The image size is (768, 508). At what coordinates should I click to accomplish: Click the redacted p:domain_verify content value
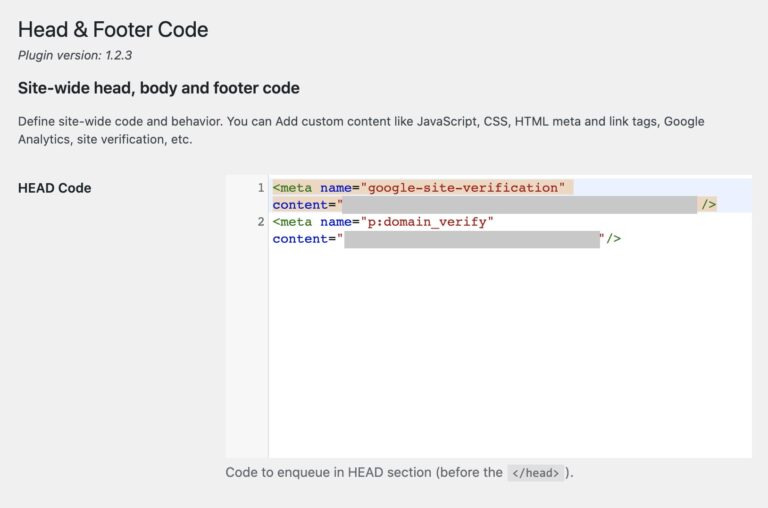(x=471, y=239)
